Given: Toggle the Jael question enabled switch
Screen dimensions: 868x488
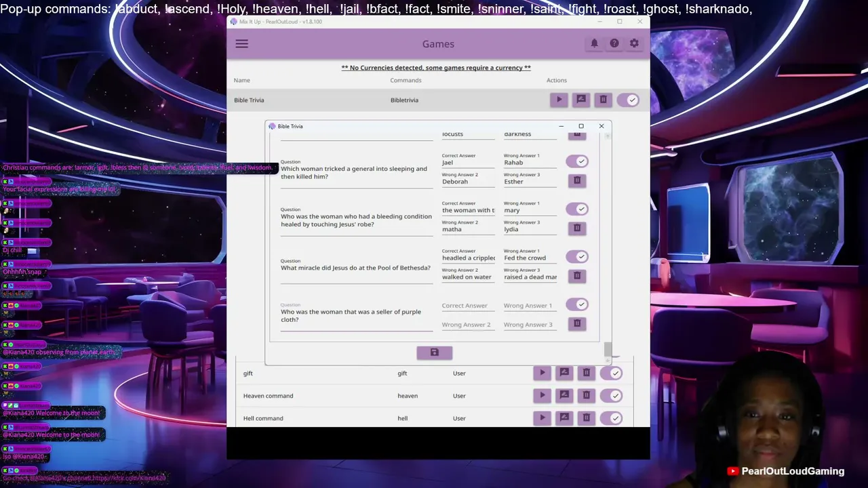Looking at the screenshot, I should [x=577, y=161].
